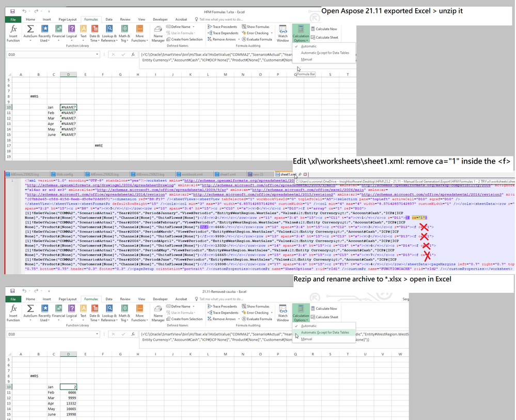Expand AutoSum dropdown in HFM Formulas window
Screen dimensions: 516x420
tap(30, 40)
